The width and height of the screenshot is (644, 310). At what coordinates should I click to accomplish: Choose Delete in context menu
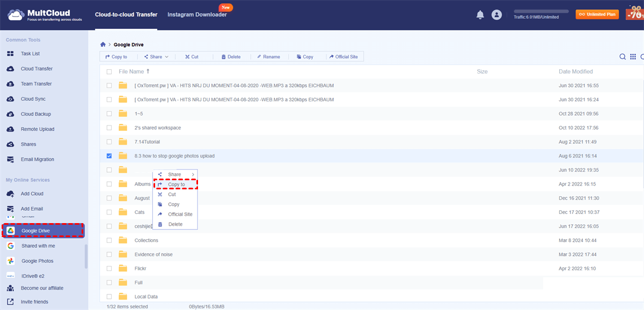pos(175,224)
